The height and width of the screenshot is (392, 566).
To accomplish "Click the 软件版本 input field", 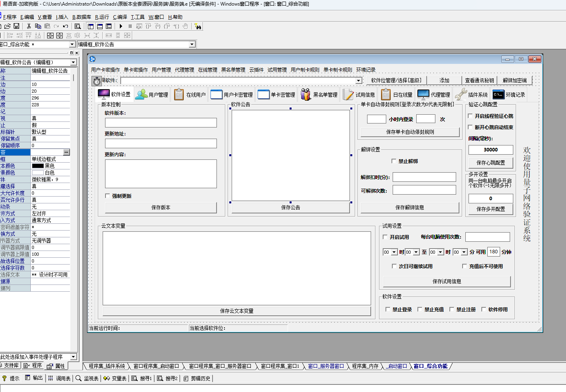I will 161,123.
